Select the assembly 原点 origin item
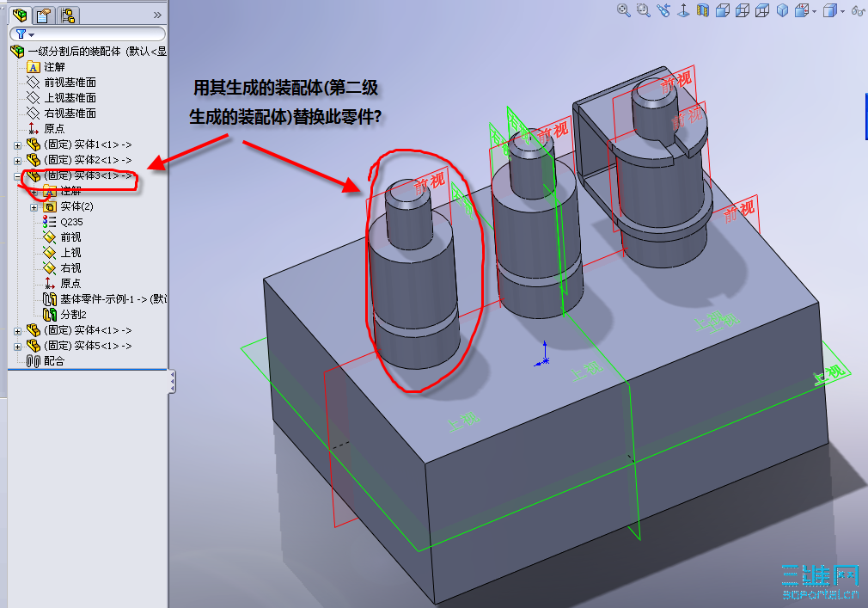 [46, 129]
